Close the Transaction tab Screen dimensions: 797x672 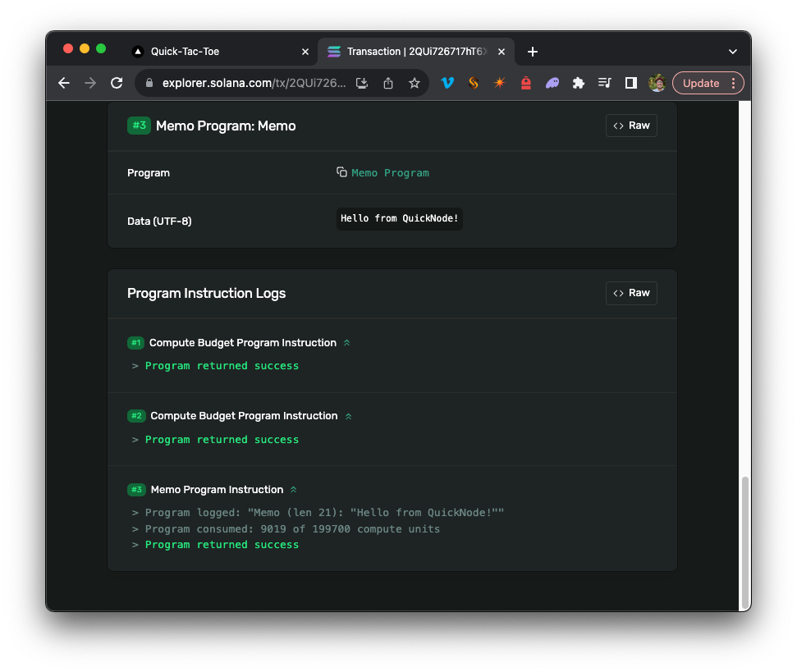(502, 52)
